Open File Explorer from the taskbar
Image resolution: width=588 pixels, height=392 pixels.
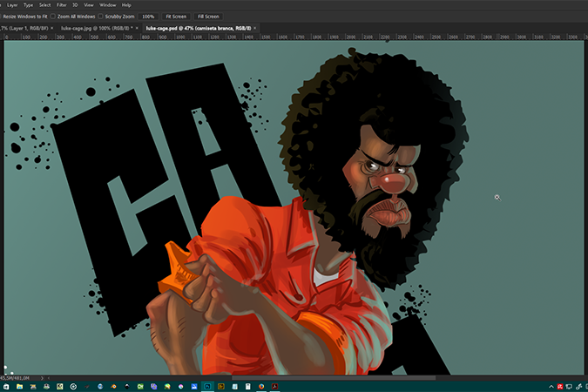(19, 387)
